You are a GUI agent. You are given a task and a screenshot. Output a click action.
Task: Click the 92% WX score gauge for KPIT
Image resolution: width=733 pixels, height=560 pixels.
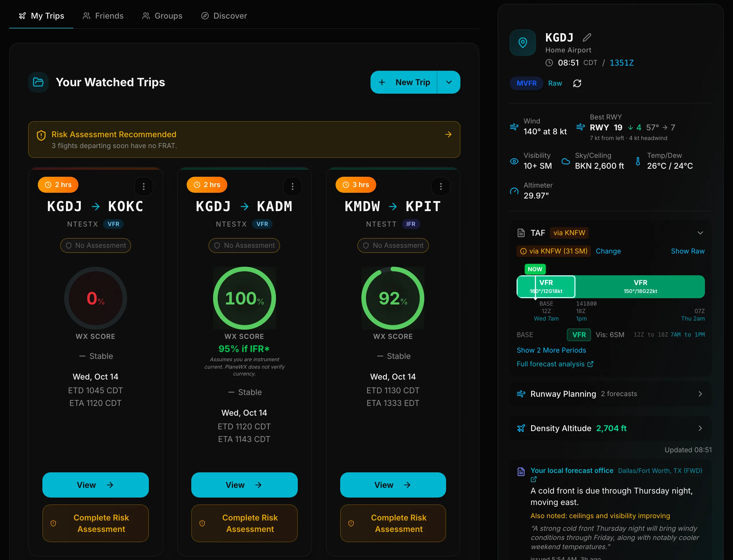tap(393, 298)
